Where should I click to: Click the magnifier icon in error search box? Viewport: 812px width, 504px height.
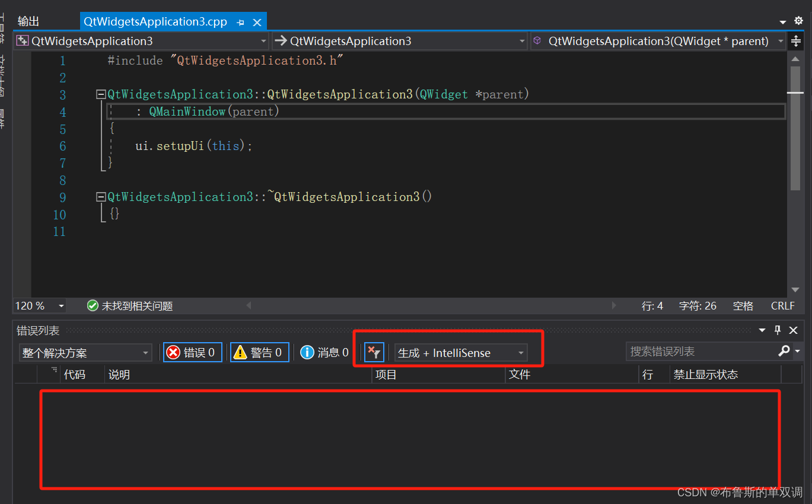point(786,351)
